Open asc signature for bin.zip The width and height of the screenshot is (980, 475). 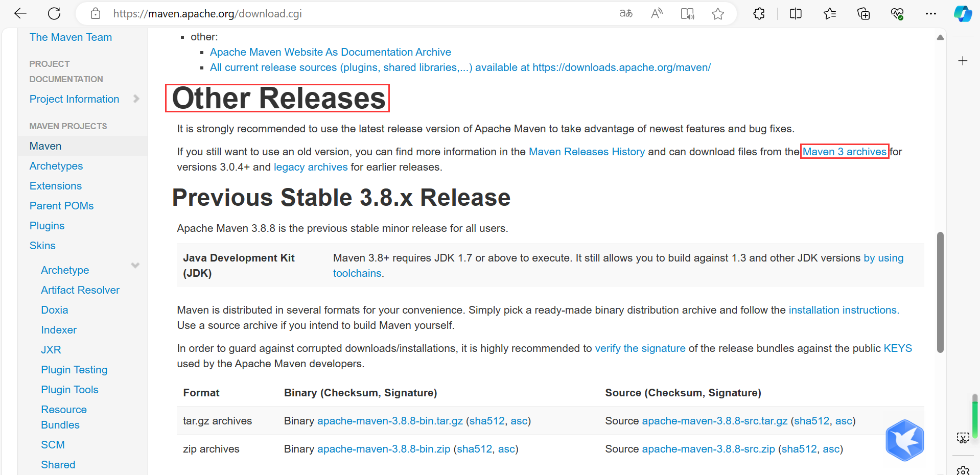507,449
